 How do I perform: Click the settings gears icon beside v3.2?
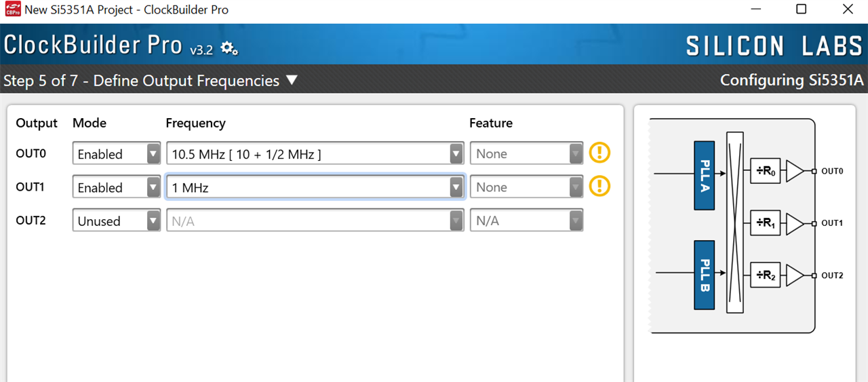(x=229, y=48)
